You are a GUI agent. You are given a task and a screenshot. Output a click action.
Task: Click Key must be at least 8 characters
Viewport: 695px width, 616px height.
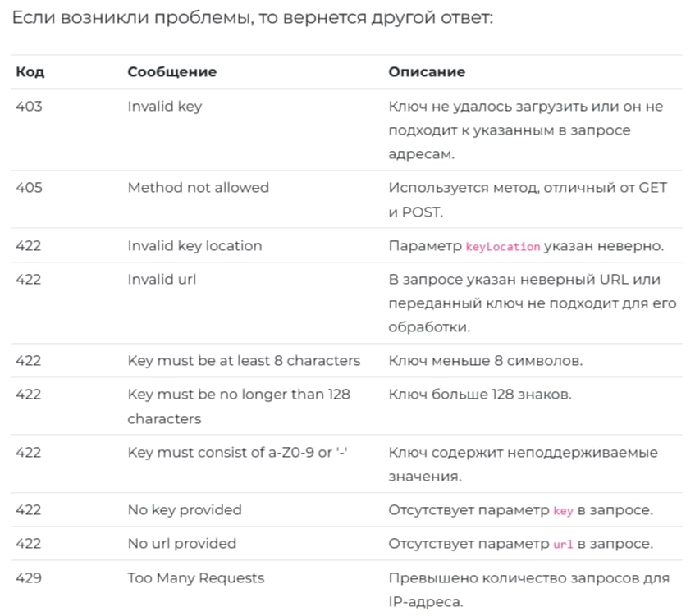point(244,361)
